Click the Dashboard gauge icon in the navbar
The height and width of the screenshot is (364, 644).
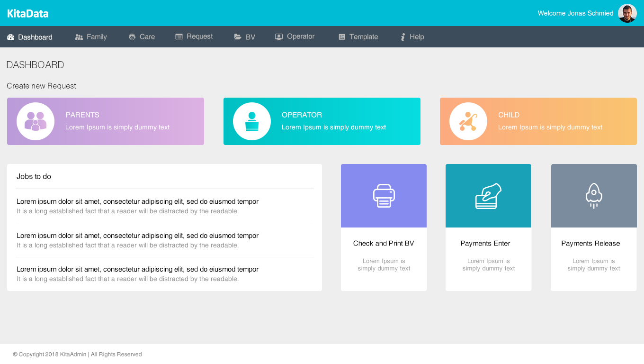coord(11,37)
